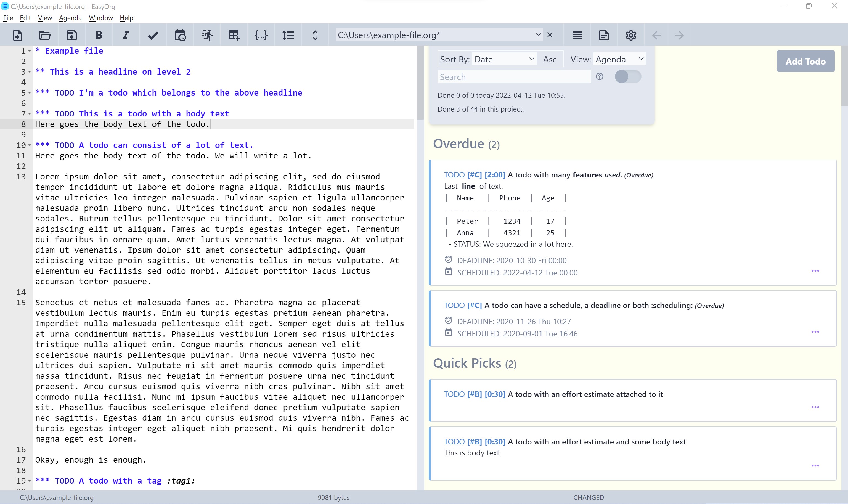This screenshot has width=848, height=504.
Task: Apply bold formatting
Action: tap(99, 35)
